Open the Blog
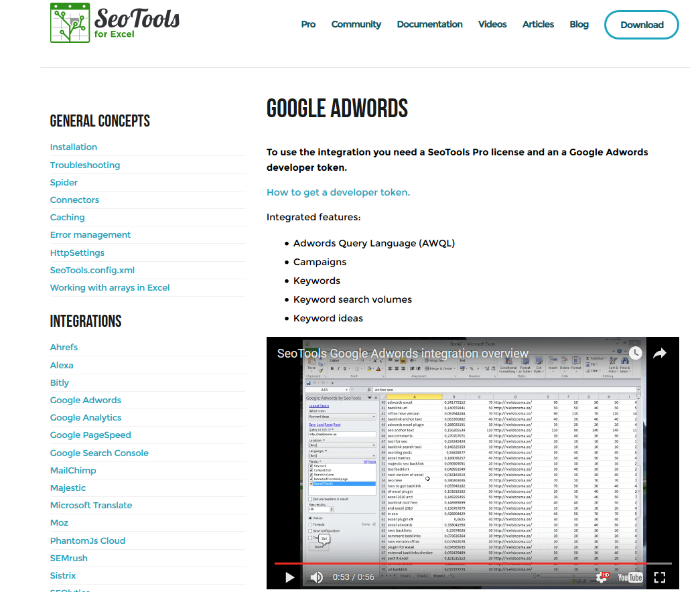 pos(579,24)
